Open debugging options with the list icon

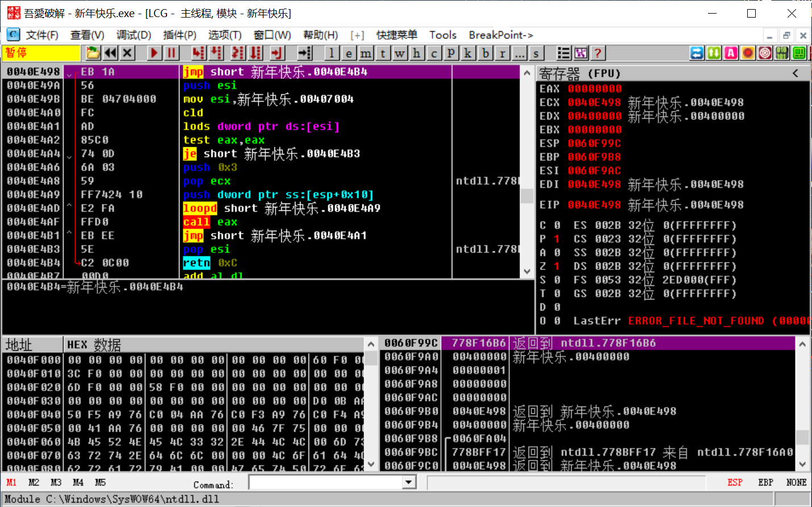(564, 53)
